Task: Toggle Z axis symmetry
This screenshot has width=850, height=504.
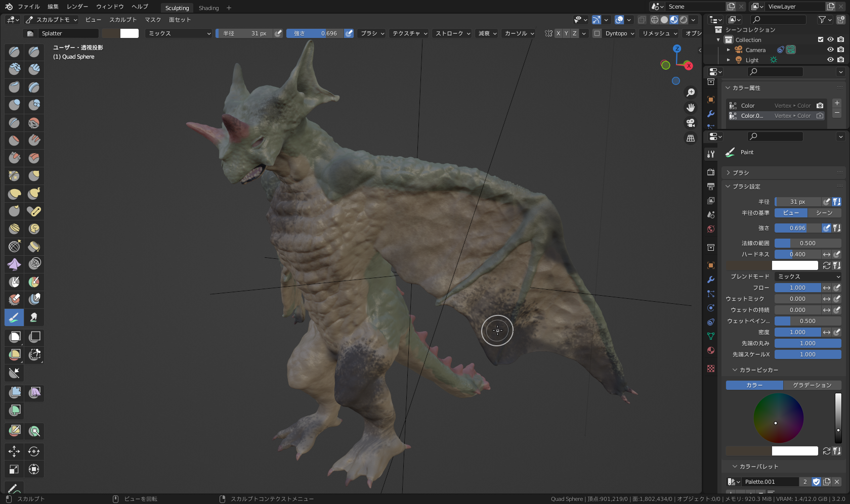Action: 574,33
